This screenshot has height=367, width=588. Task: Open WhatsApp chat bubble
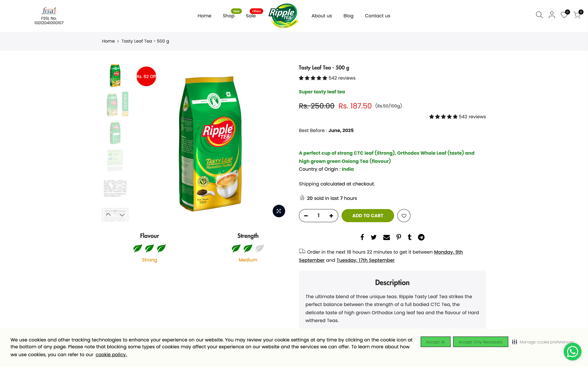(x=572, y=351)
